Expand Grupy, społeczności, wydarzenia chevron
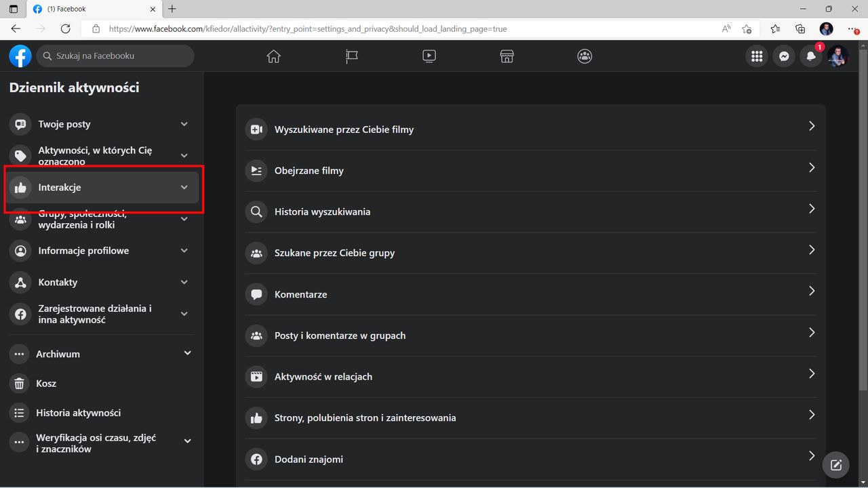Viewport: 868px width, 488px height. 184,219
